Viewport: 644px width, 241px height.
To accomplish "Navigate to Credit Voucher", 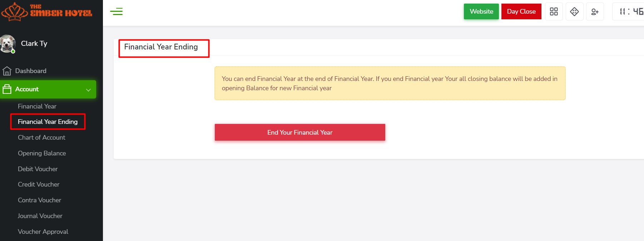I will click(39, 184).
